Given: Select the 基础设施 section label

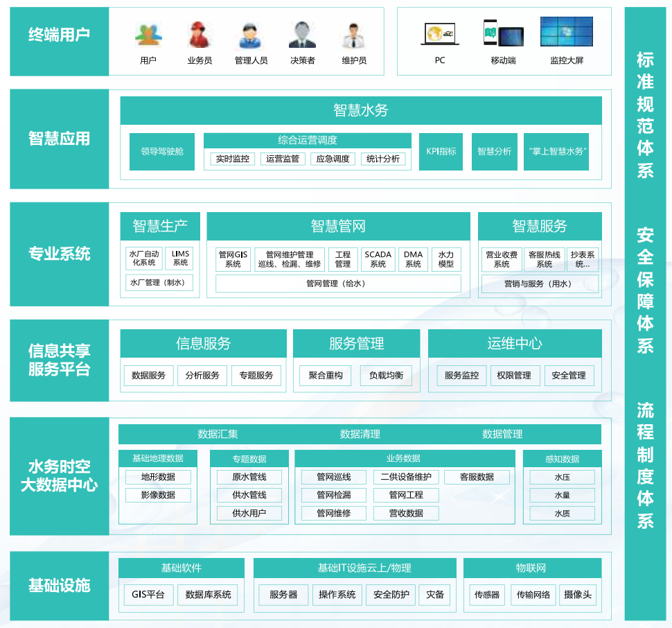Looking at the screenshot, I should pos(60,586).
